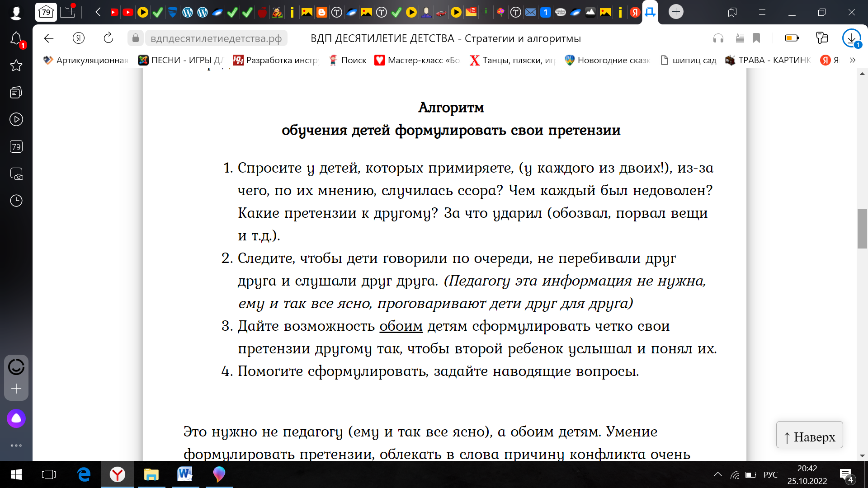Switch to the red Yandex Я tab
The image size is (868, 488).
pos(635,12)
